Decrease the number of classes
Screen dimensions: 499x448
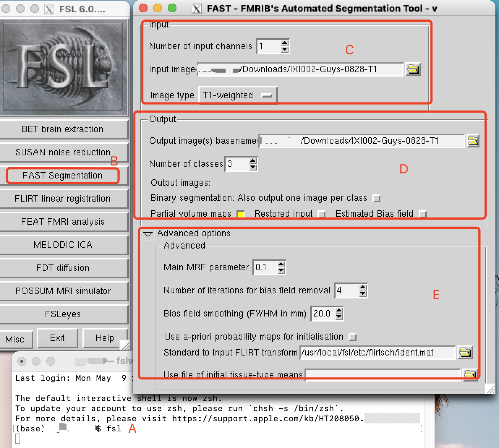[x=253, y=167]
